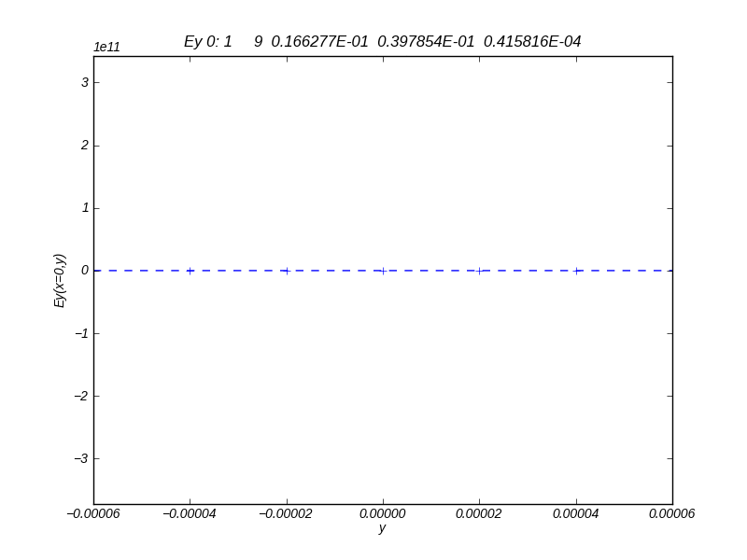The image size is (747, 560).
Task: Click the x-axis tick label '−0.00006'
Action: (x=93, y=513)
